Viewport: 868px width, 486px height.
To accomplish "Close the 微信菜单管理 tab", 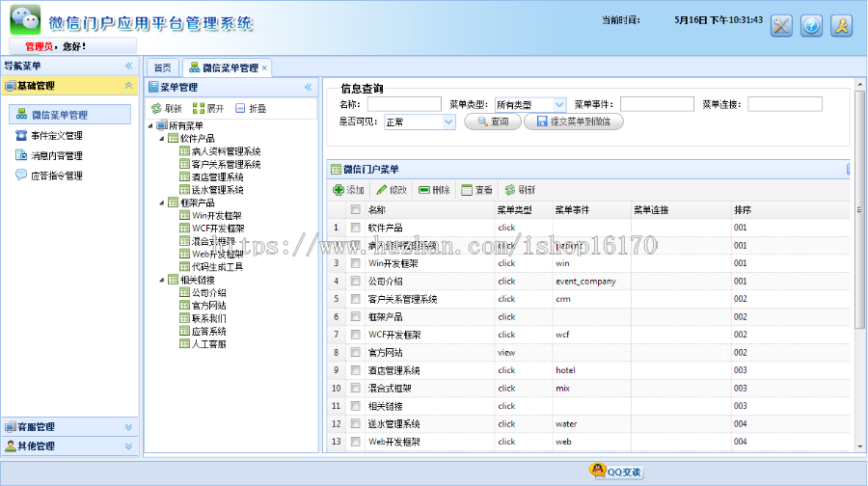I will click(264, 68).
